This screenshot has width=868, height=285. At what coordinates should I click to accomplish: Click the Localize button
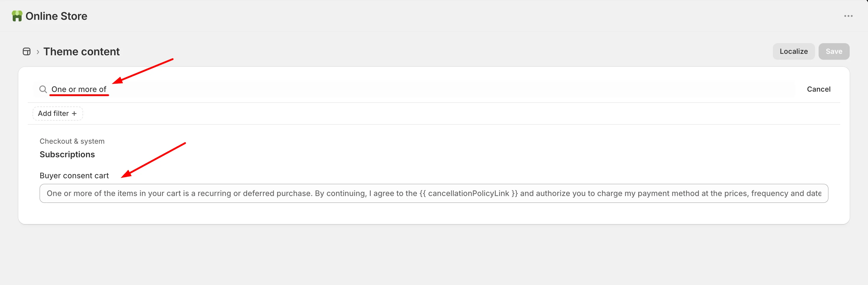(793, 51)
